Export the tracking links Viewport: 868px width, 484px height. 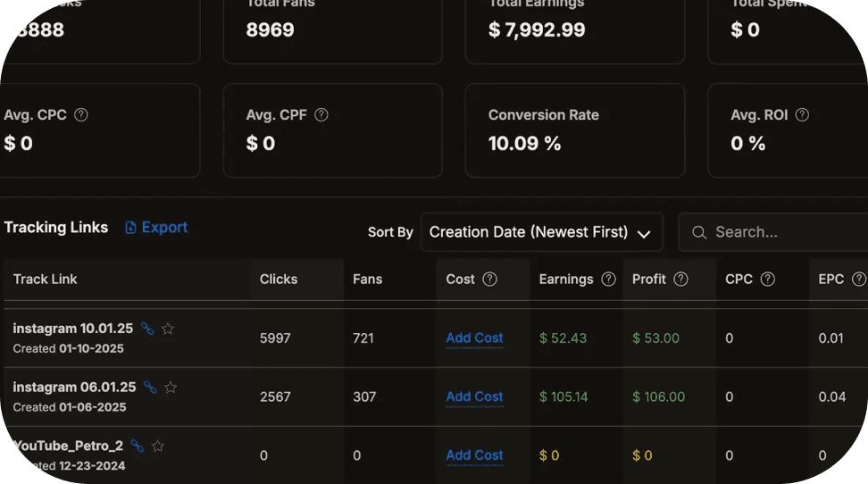(x=156, y=228)
